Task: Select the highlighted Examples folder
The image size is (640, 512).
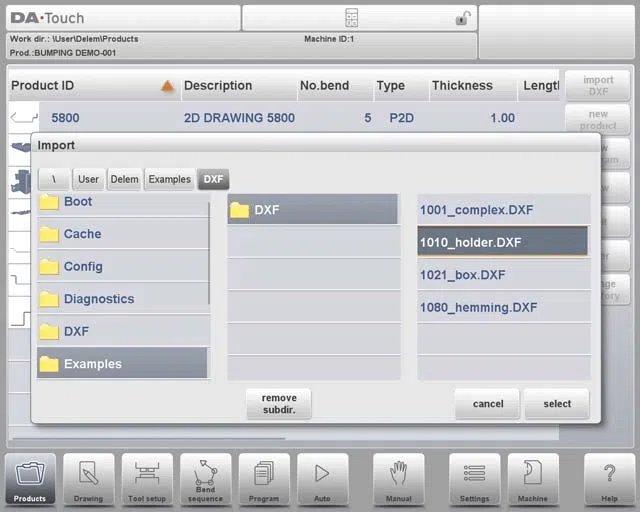Action: point(122,363)
